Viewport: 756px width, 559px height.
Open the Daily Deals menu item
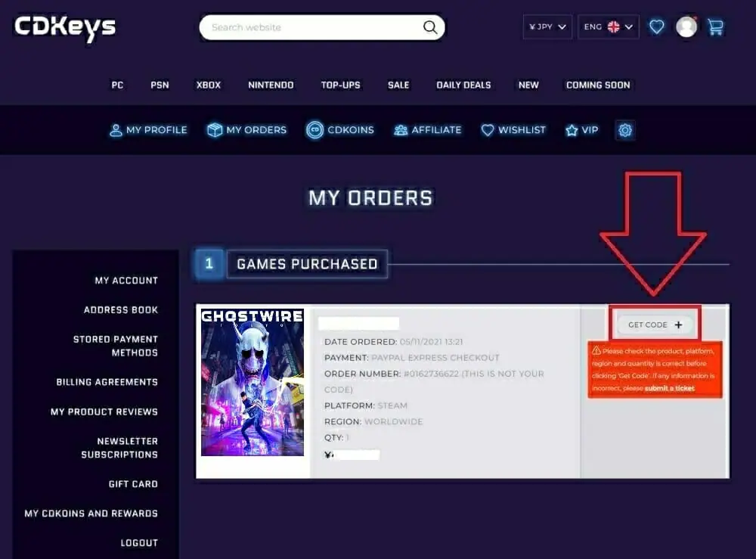coord(463,85)
